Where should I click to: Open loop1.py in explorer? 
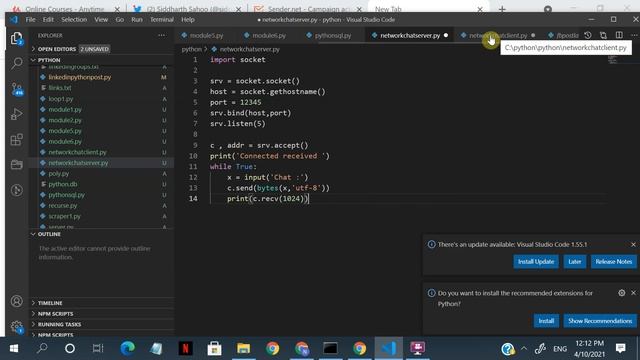[61, 99]
